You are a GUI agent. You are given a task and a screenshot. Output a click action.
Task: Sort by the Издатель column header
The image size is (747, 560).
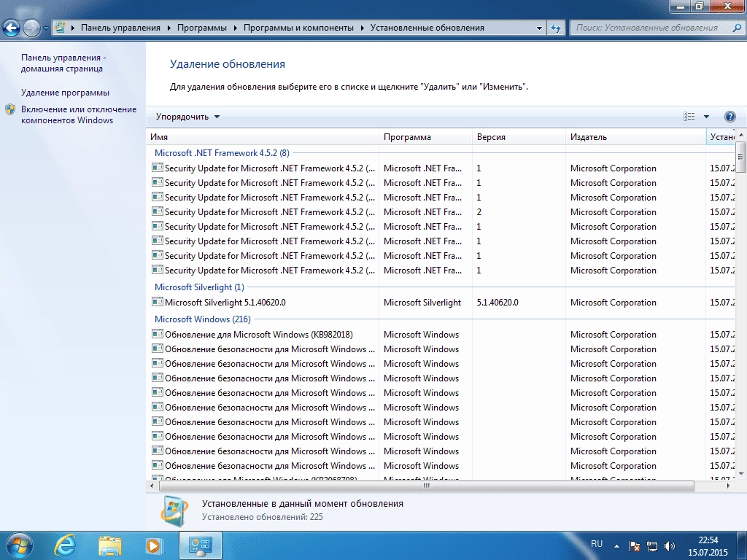click(x=636, y=137)
